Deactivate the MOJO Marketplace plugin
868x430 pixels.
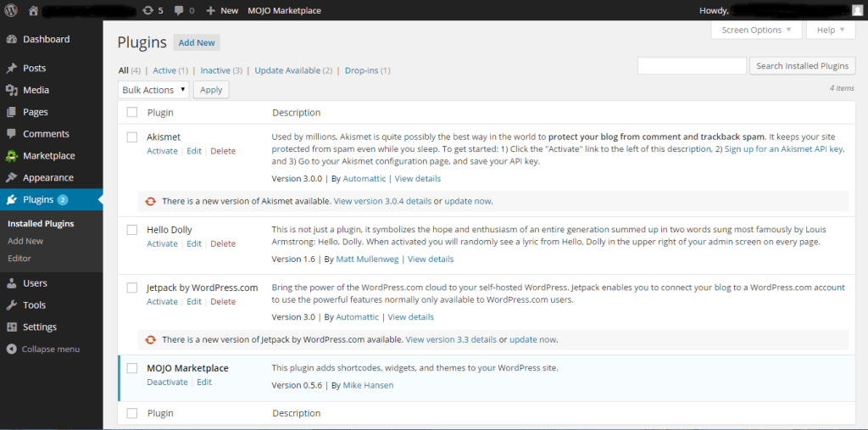pos(167,382)
